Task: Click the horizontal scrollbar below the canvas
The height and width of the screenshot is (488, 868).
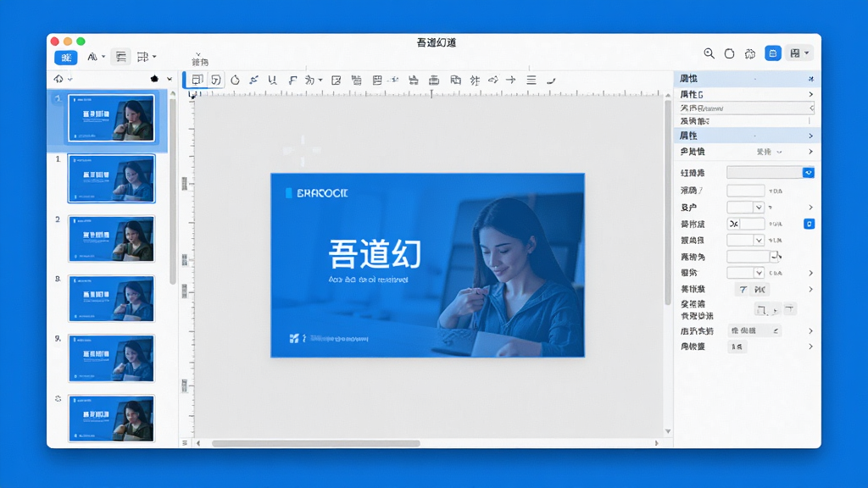Action: point(316,443)
